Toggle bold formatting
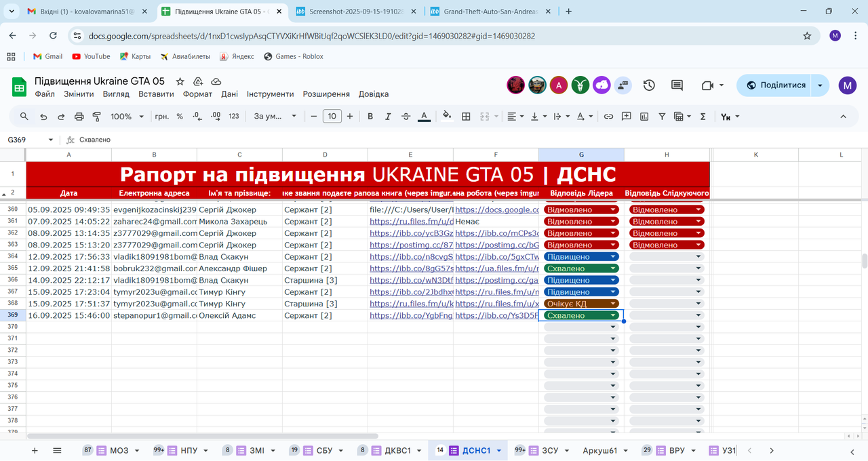Screen dimensions: 868x461 click(x=370, y=117)
